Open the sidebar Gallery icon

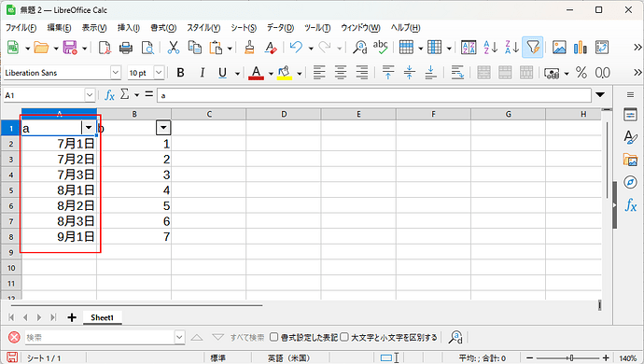coord(630,160)
